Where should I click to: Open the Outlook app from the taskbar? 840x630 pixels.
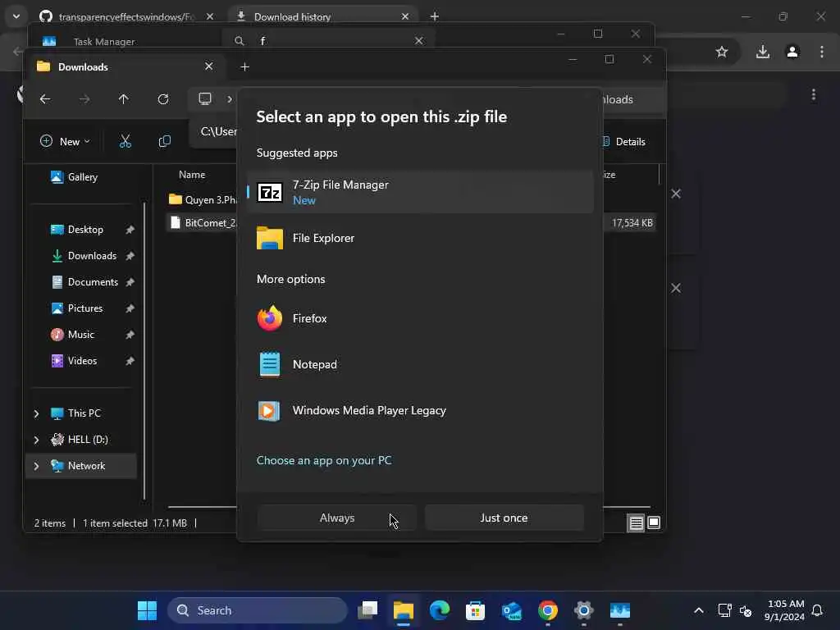point(512,610)
